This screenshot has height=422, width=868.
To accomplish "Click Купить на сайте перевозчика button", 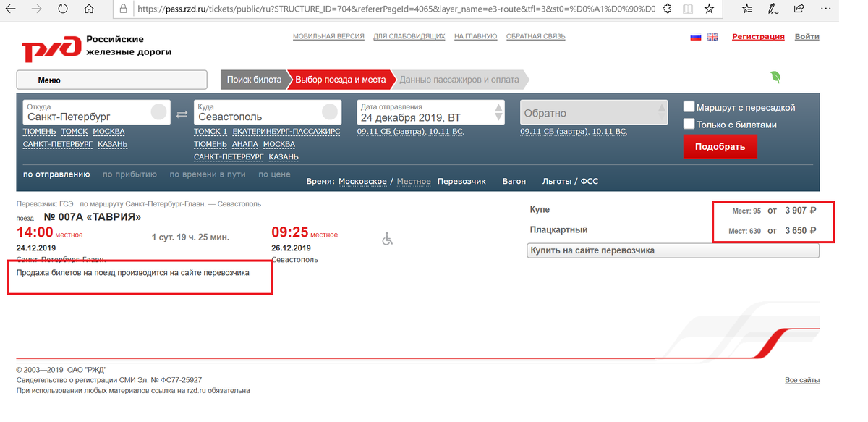I will (673, 250).
